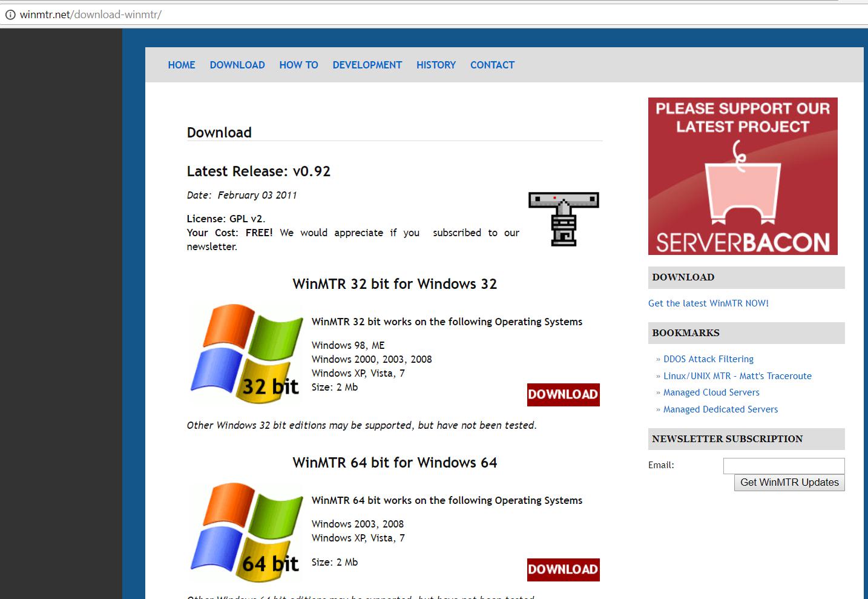This screenshot has height=599, width=868.
Task: Open the DDOS Attack Filtering bookmark
Action: tap(708, 359)
